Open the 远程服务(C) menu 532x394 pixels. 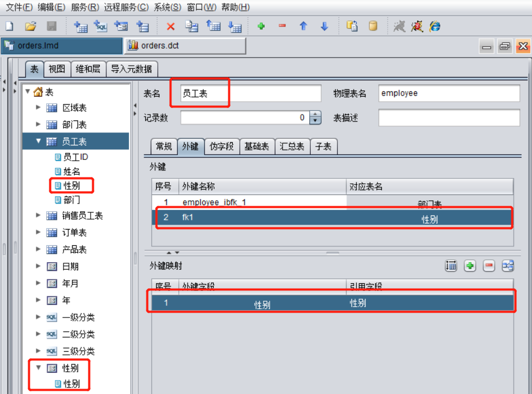(126, 7)
